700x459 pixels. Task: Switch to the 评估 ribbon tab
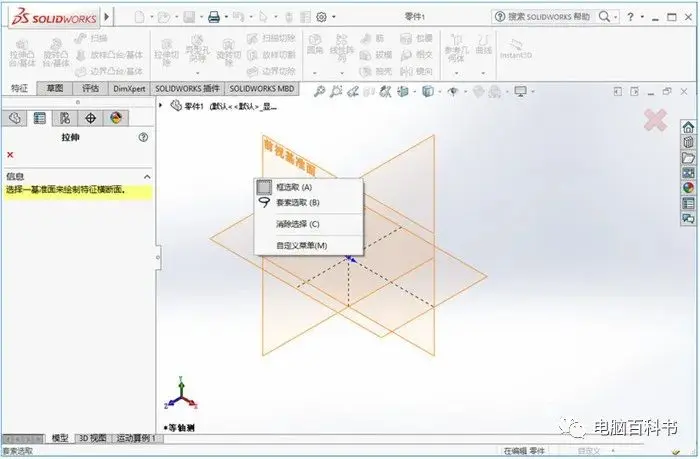pyautogui.click(x=91, y=88)
